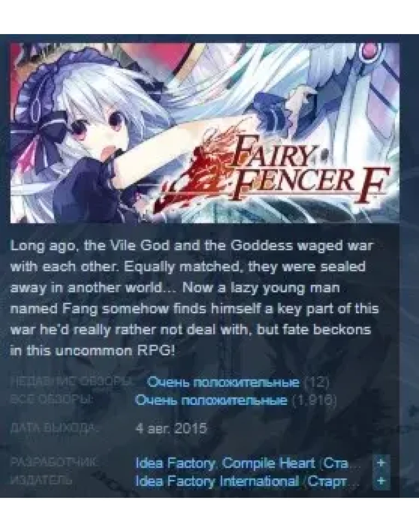Click the recent reviews count (12)
This screenshot has height=532, width=419.
316,382
